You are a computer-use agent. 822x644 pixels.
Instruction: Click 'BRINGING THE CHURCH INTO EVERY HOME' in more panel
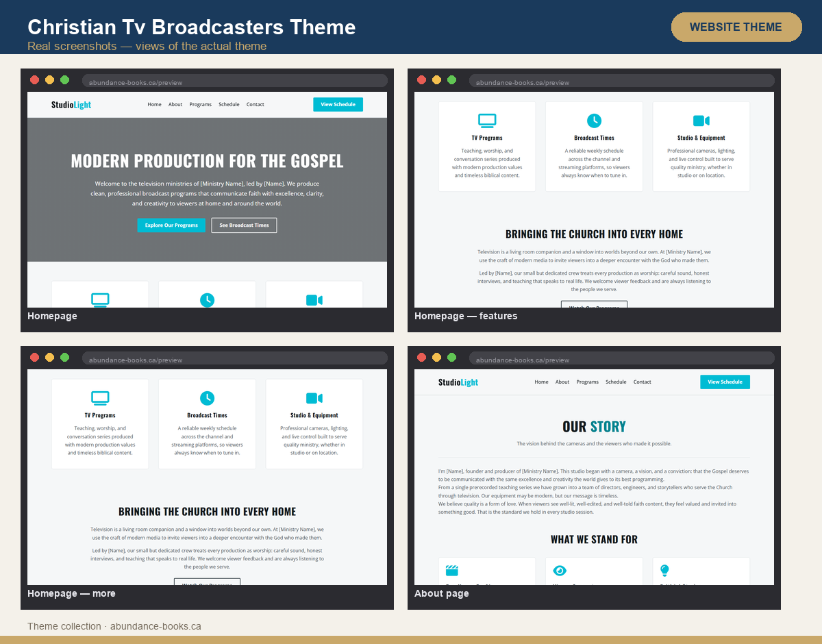coord(207,512)
